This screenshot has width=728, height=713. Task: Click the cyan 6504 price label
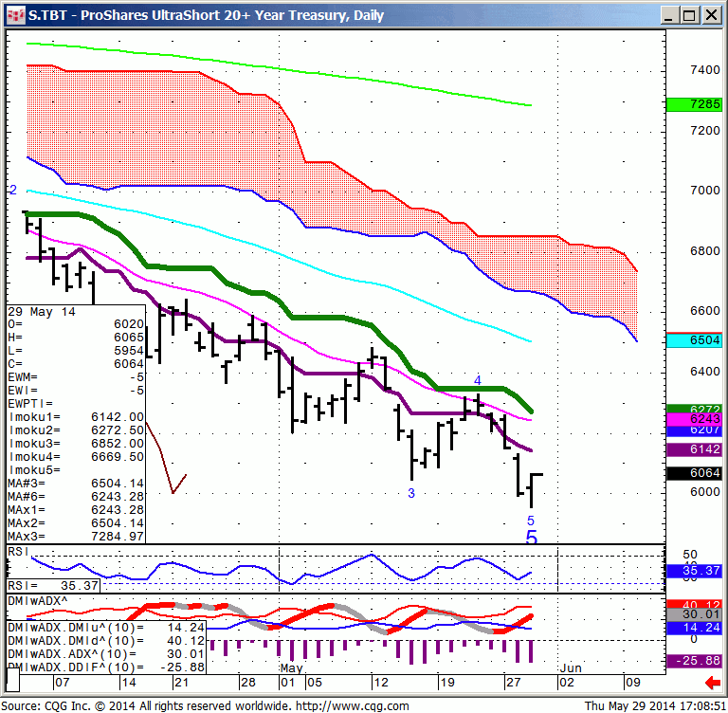pos(694,340)
